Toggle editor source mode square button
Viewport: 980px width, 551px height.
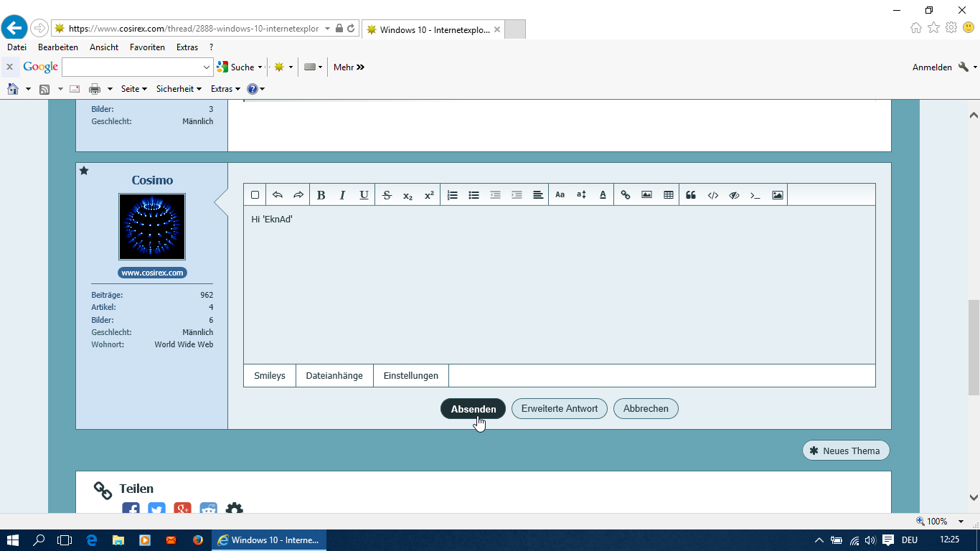[x=255, y=195]
